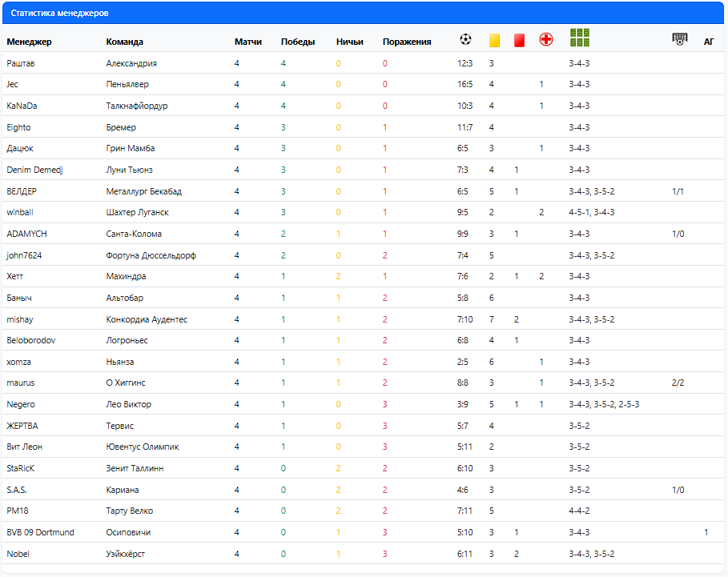Click the soccer ball goals column icon
This screenshot has height=577, width=728.
coord(465,39)
